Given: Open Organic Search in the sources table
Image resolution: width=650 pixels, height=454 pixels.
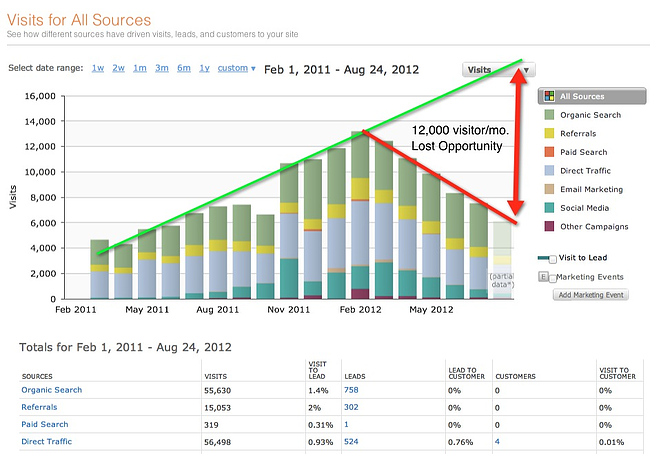Looking at the screenshot, I should 52,390.
